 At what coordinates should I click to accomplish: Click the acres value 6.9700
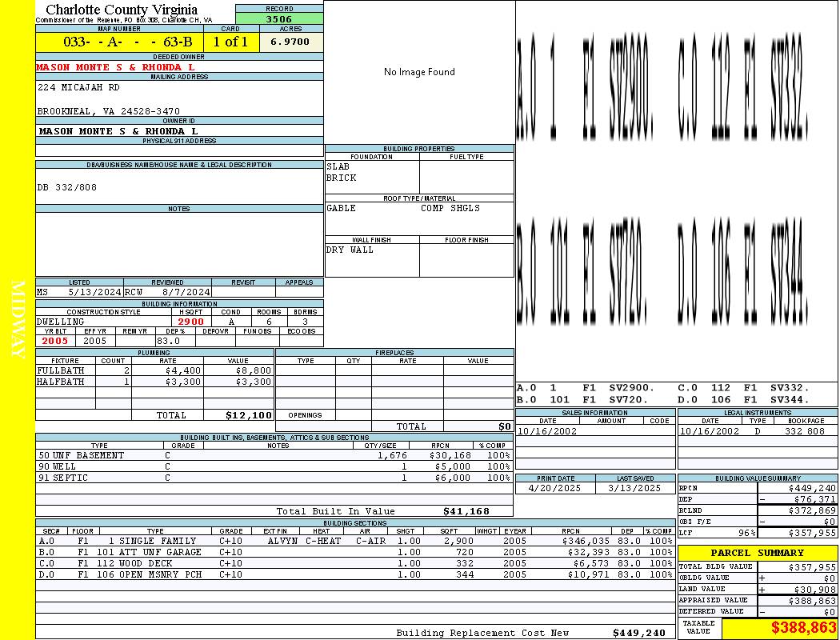(291, 42)
